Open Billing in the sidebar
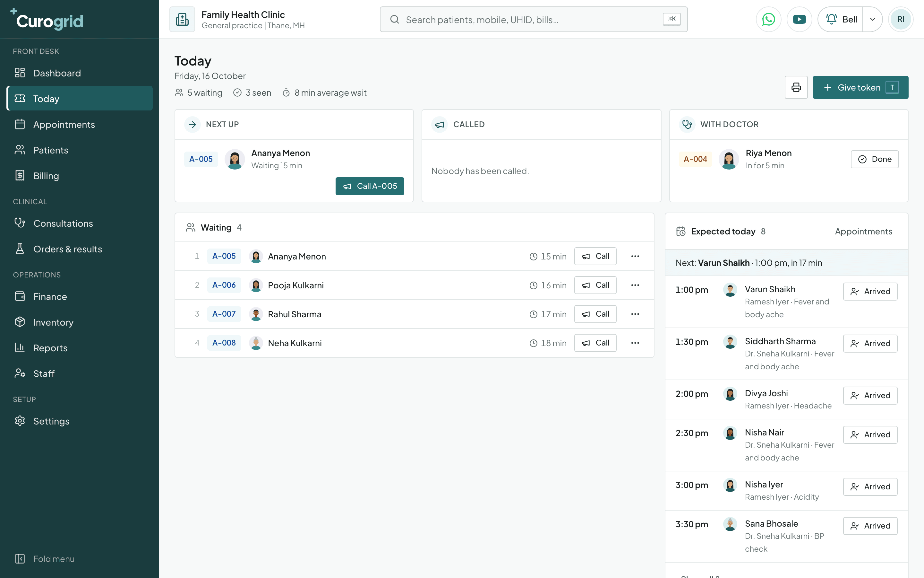The width and height of the screenshot is (924, 578). tap(80, 175)
